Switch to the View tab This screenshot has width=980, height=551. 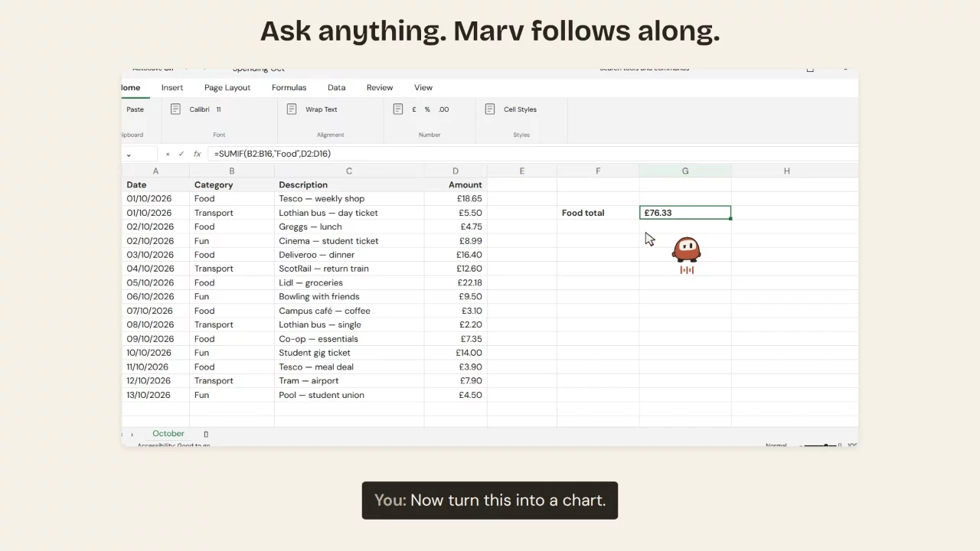pos(423,87)
